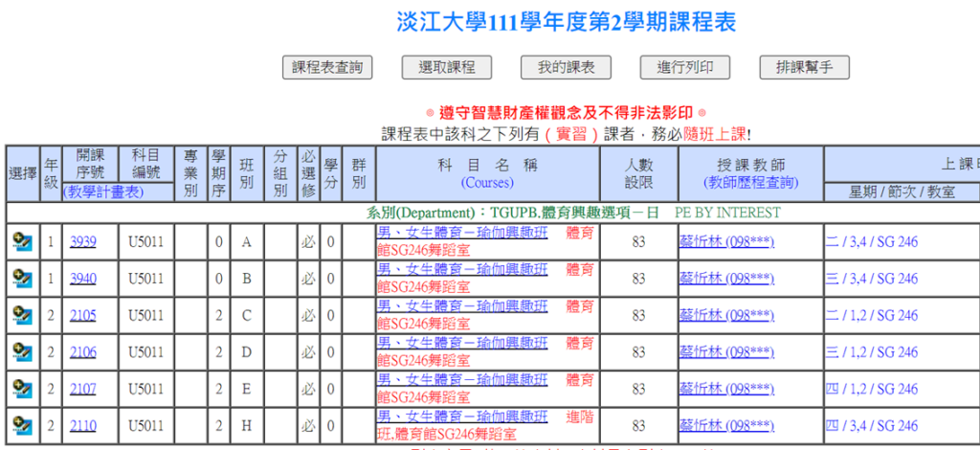Open the class C yoga course name link
This screenshot has height=450, width=980.
click(462, 307)
